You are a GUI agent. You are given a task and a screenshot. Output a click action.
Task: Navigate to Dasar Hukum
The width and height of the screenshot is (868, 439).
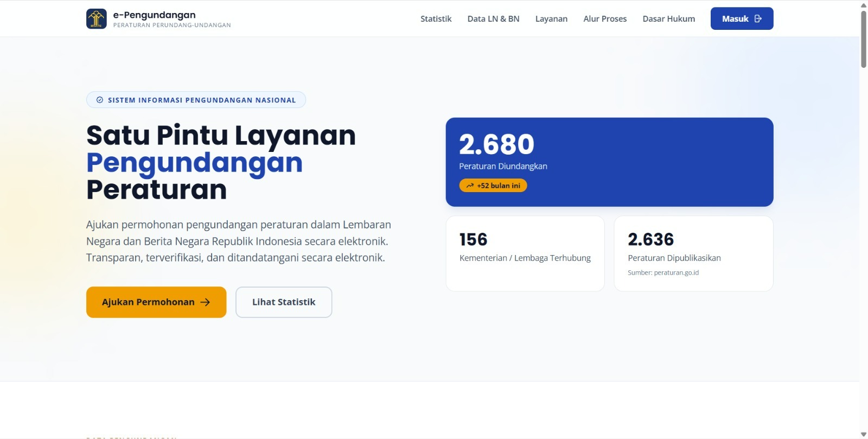point(668,18)
